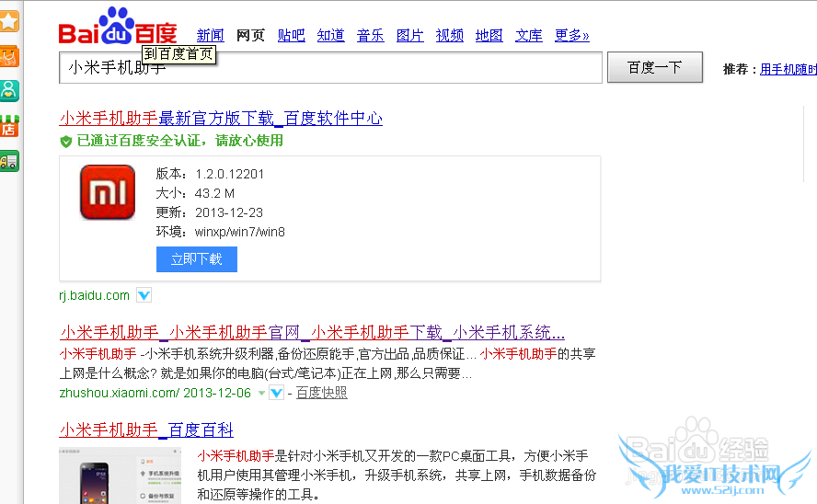Click the version text 1.2.0.12201
Image resolution: width=817 pixels, height=504 pixels.
(x=229, y=174)
